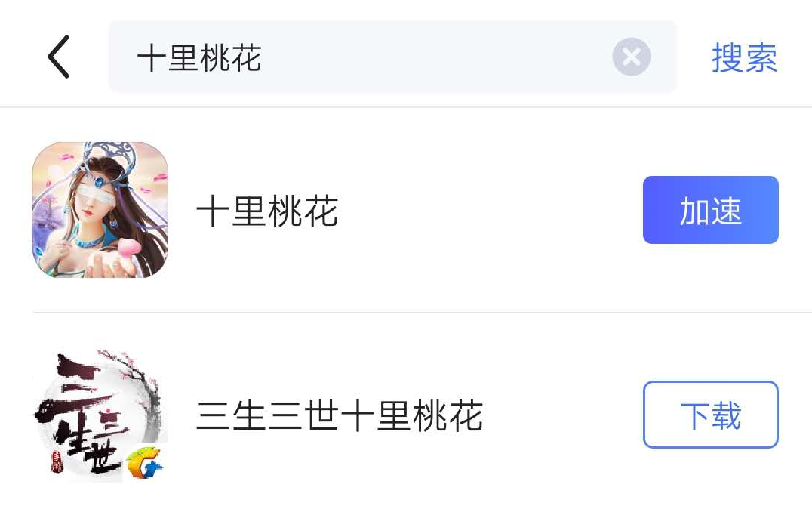Open the first search result row

pyautogui.click(x=406, y=210)
